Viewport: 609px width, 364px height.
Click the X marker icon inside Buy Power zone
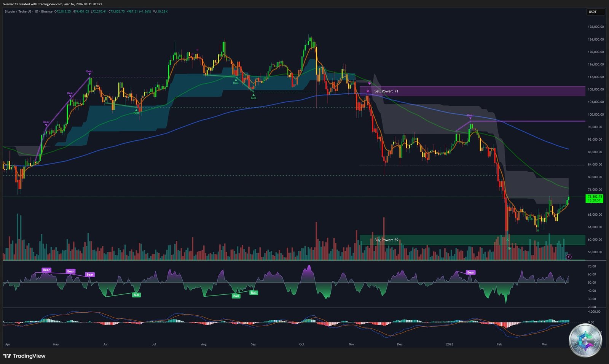click(507, 239)
